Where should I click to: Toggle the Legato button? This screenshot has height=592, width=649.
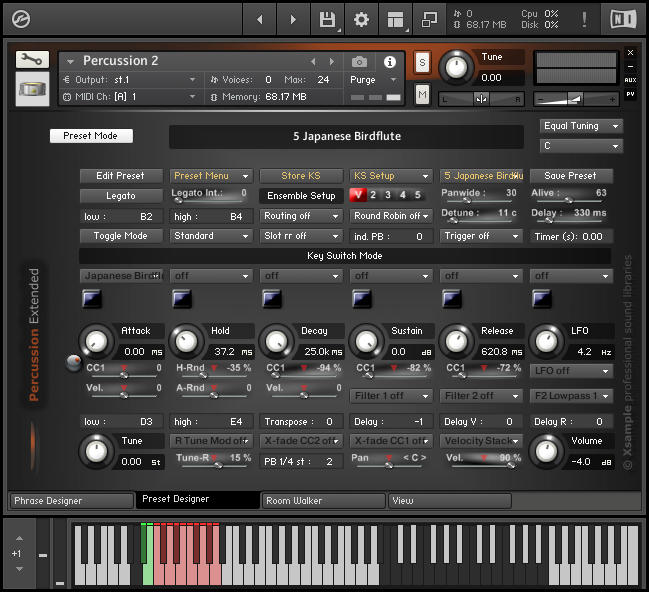click(121, 196)
